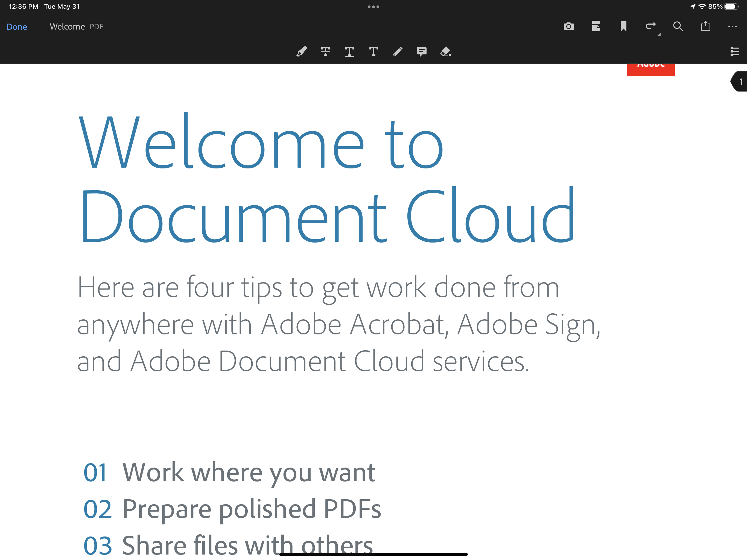
Task: Bookmark the current page
Action: tap(623, 26)
